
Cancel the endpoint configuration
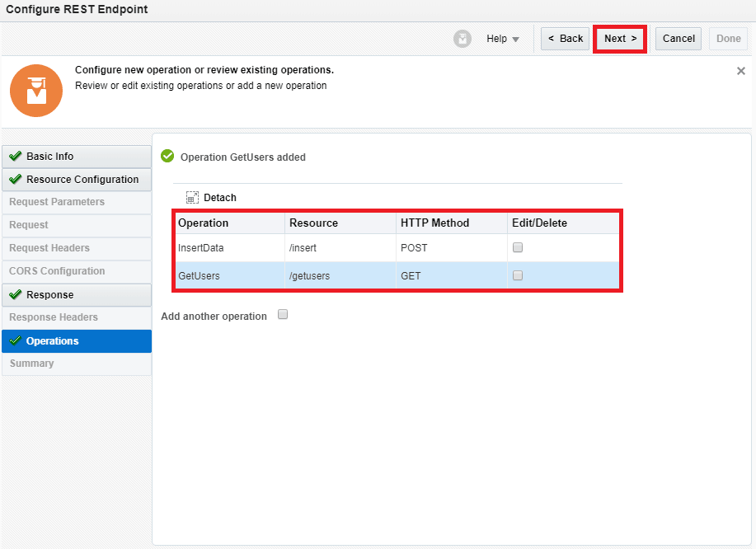(x=678, y=39)
